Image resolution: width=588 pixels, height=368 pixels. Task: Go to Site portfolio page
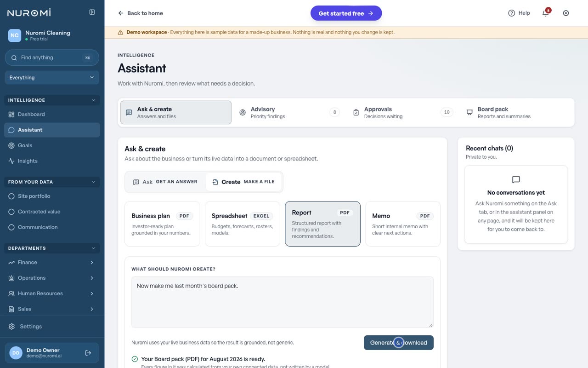tap(52, 196)
